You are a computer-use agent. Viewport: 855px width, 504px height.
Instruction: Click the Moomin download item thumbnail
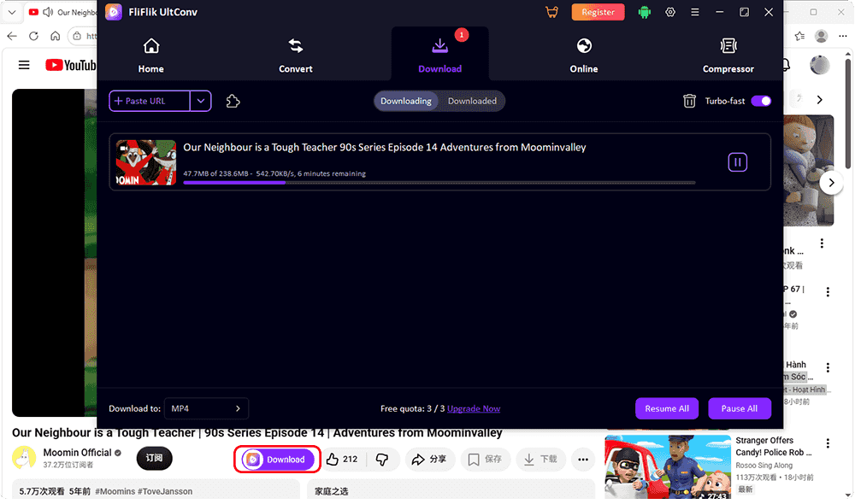[x=146, y=162]
